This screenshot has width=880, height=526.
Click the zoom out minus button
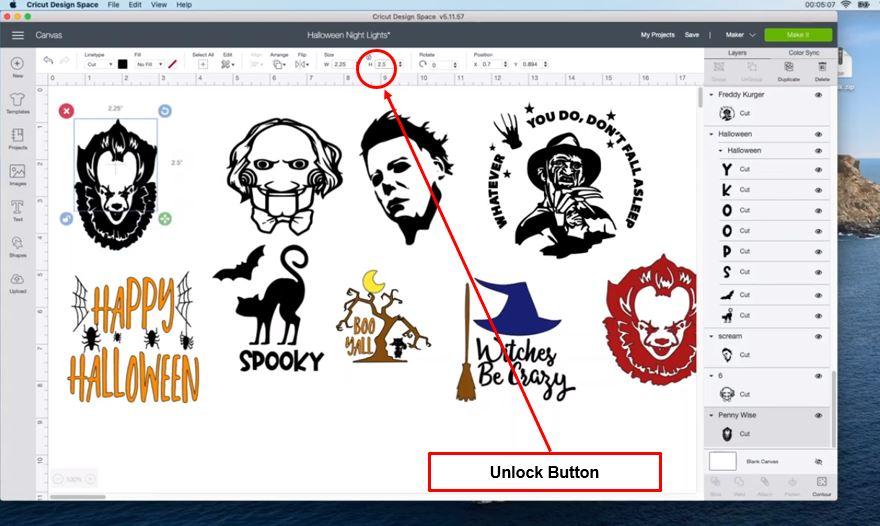(x=58, y=479)
